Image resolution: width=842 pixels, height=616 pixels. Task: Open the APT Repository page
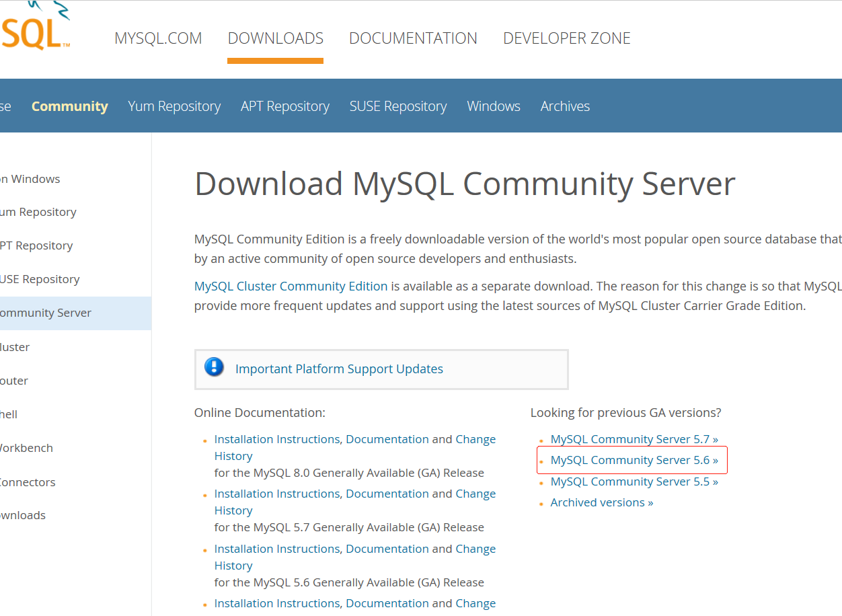(284, 106)
